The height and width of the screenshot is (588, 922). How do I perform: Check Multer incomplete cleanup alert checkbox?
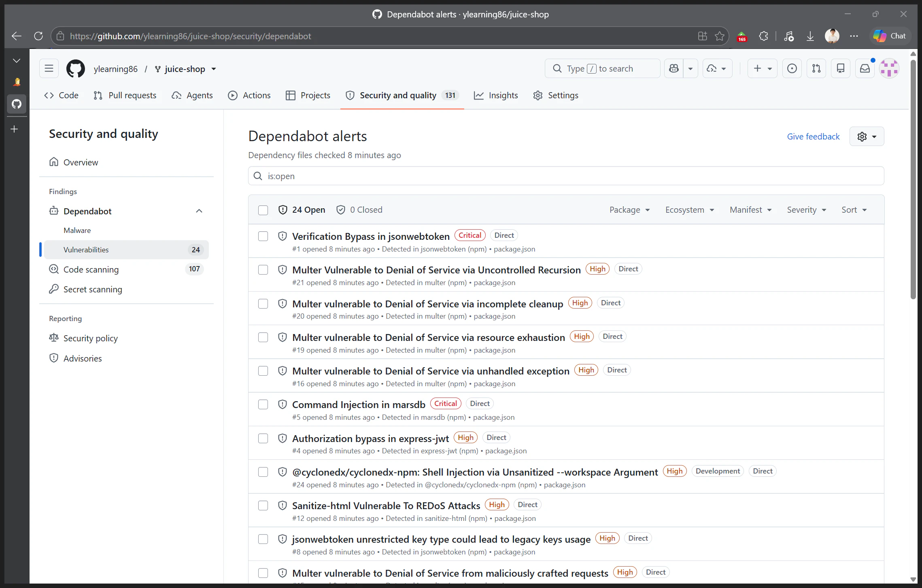click(x=263, y=304)
